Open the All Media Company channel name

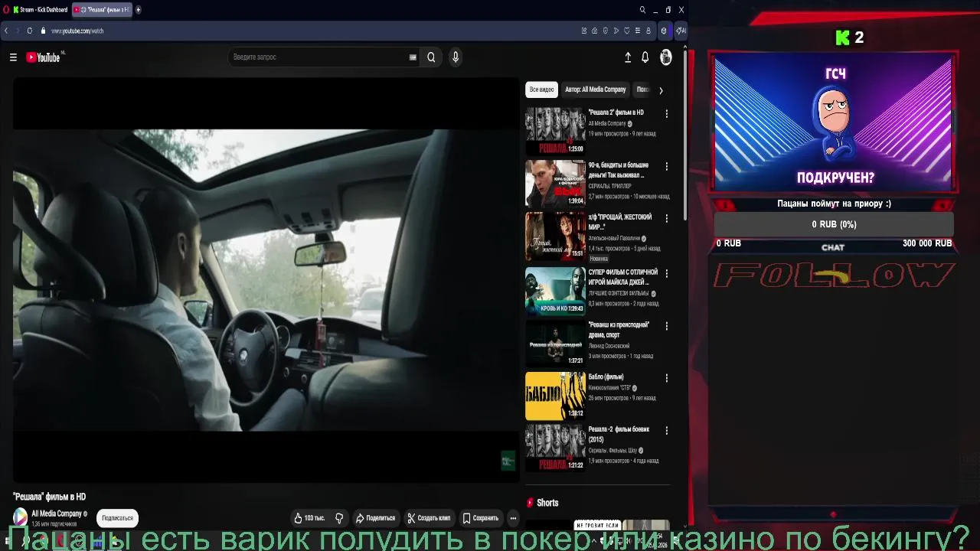(57, 514)
